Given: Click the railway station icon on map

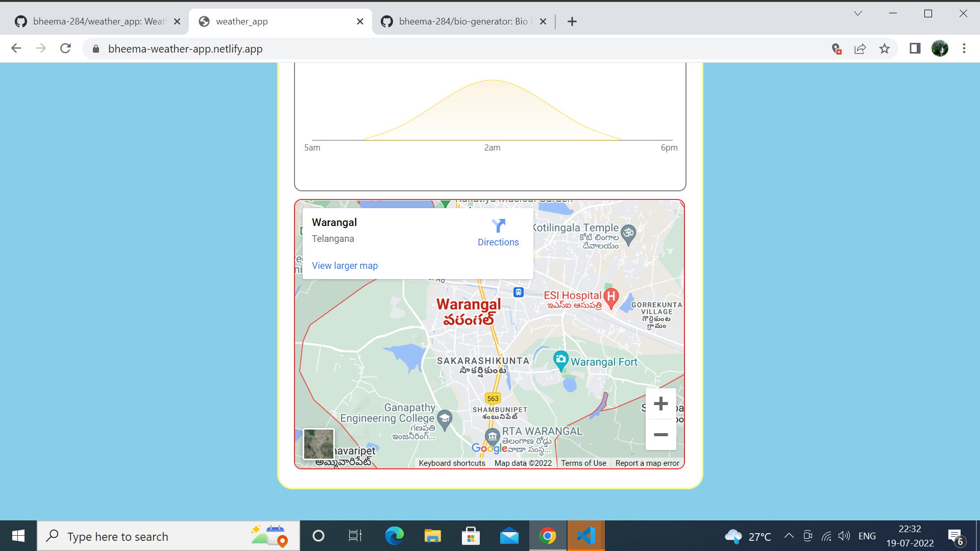Looking at the screenshot, I should point(519,292).
